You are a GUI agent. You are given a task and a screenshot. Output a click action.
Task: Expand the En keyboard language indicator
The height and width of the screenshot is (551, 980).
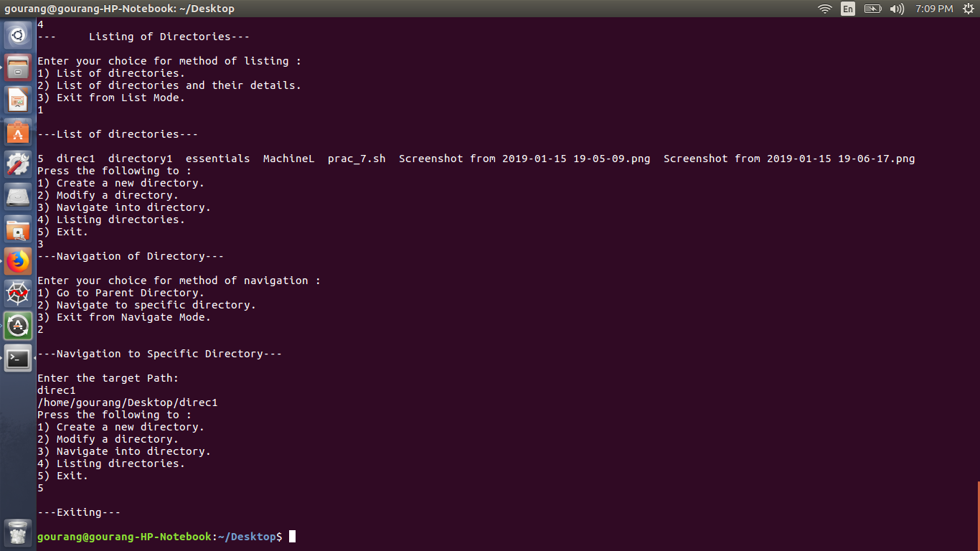pyautogui.click(x=848, y=9)
